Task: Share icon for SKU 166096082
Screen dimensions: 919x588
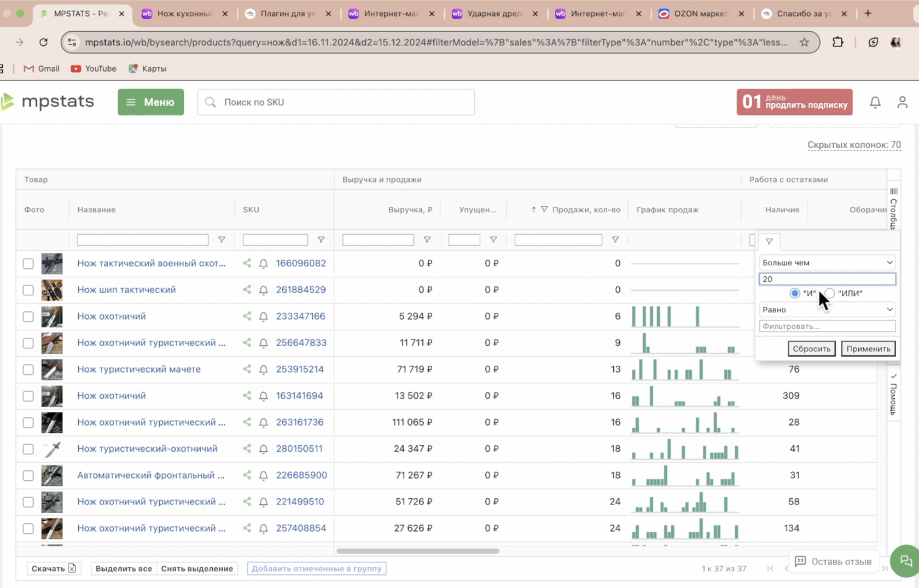Action: pos(247,263)
